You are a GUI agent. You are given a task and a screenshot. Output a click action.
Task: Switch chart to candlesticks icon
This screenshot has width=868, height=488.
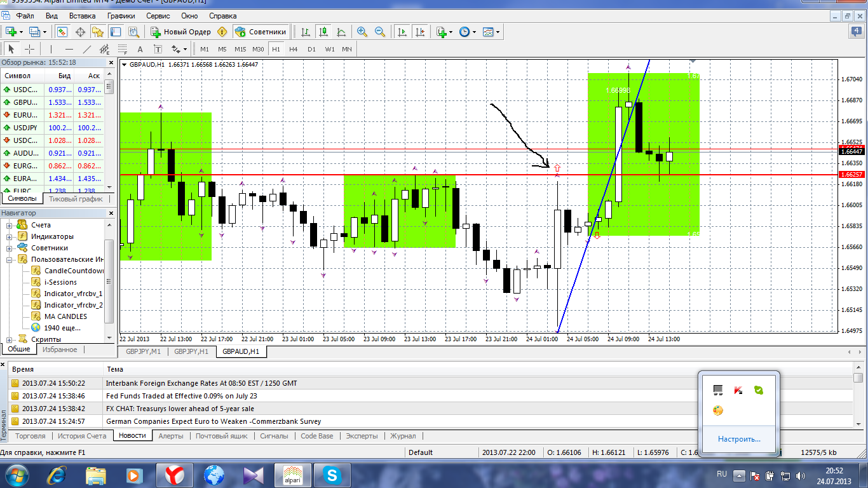pos(323,32)
